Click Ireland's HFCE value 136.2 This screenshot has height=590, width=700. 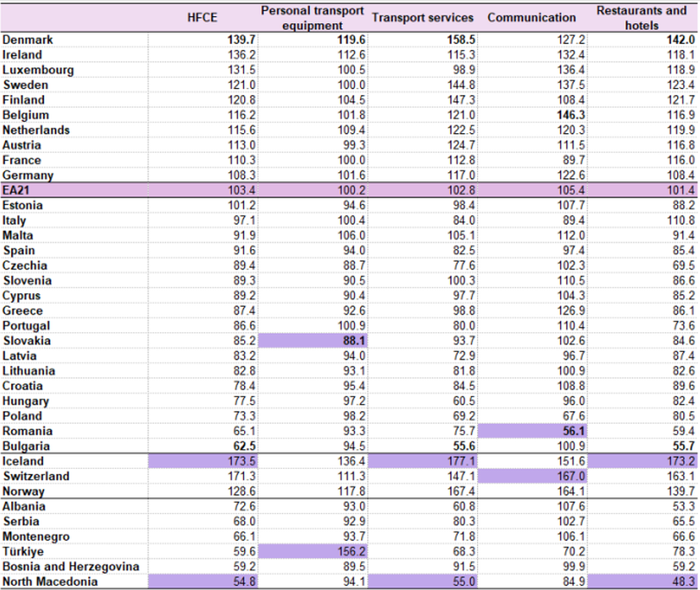coord(242,55)
